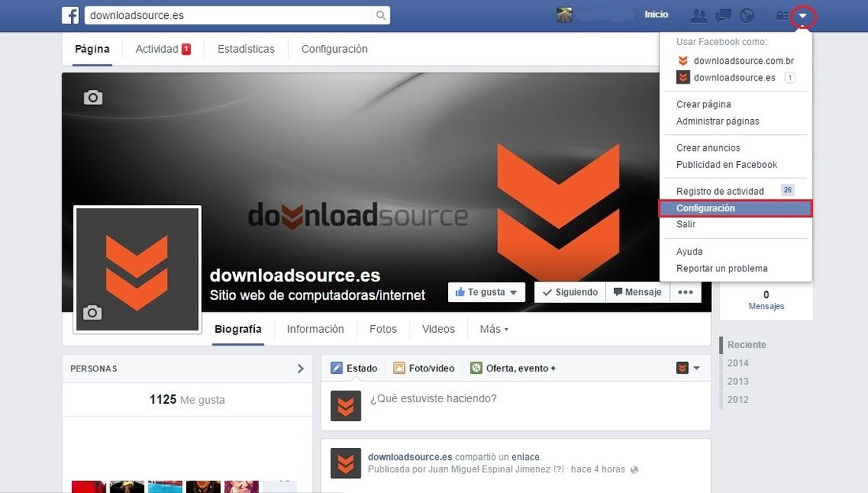Select Configuración in account menu
The image size is (868, 493).
735,208
